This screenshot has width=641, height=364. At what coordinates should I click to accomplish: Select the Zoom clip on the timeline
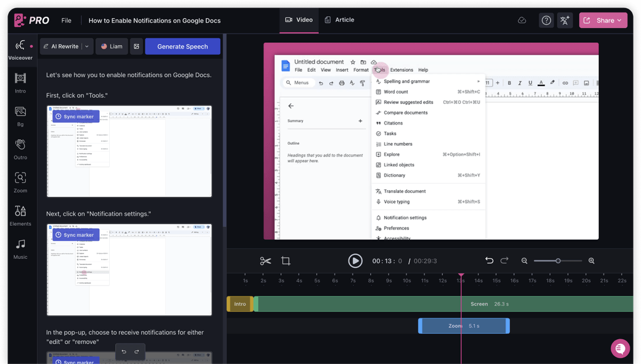(x=464, y=326)
